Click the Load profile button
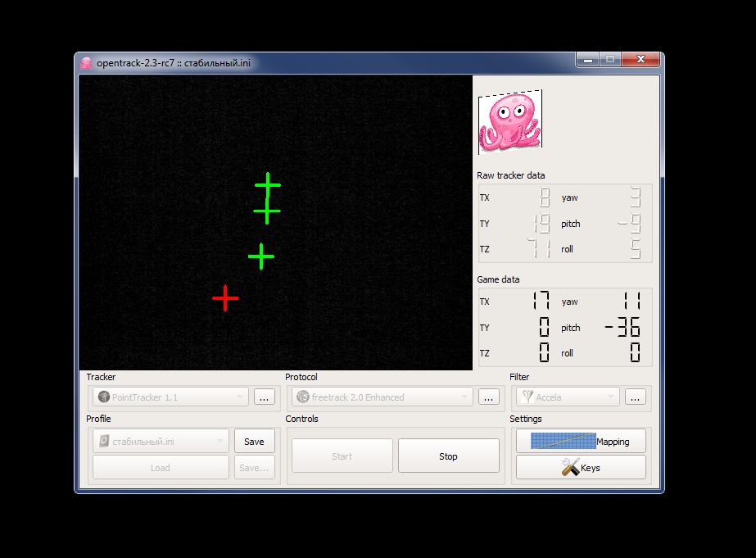Image resolution: width=756 pixels, height=558 pixels. click(x=161, y=467)
